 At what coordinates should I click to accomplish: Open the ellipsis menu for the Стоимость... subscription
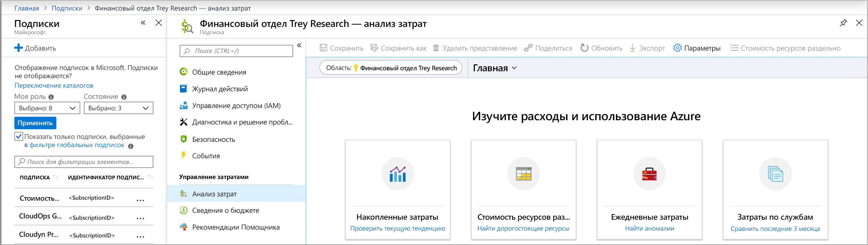click(x=140, y=200)
